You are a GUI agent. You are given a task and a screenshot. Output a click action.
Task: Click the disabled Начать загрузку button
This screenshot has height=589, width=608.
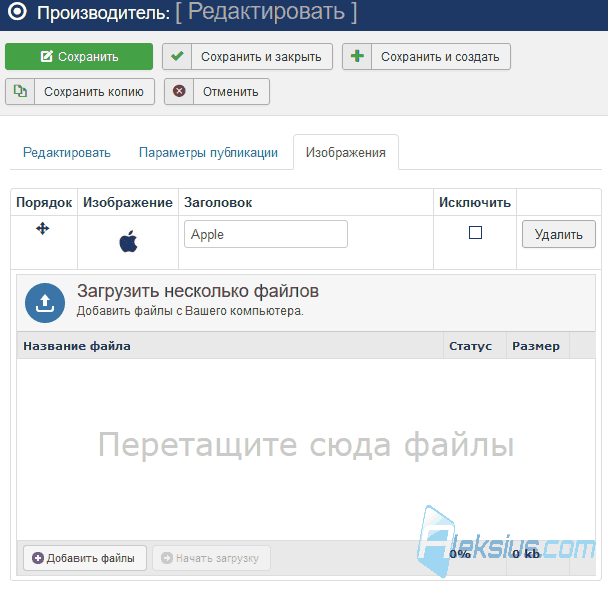(x=211, y=558)
